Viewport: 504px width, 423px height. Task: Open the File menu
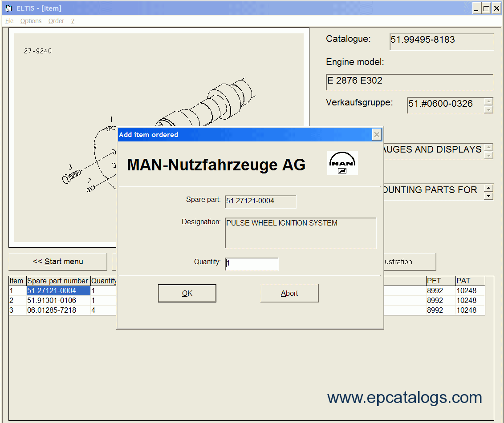pos(8,21)
